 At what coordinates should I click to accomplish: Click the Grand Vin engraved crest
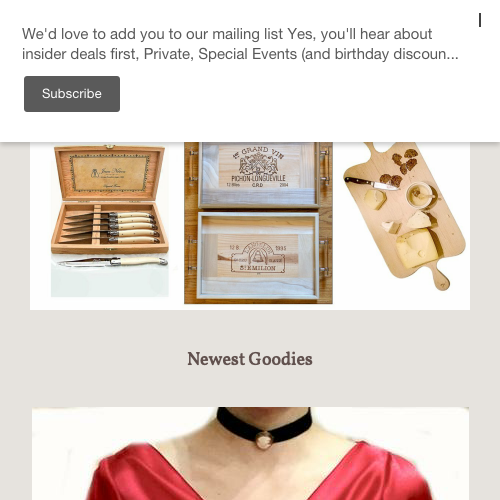click(258, 162)
